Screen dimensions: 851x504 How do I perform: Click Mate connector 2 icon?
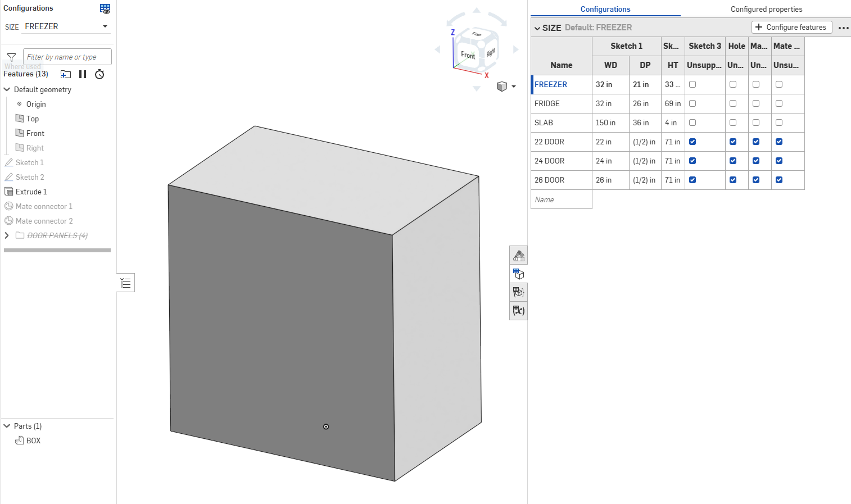9,221
